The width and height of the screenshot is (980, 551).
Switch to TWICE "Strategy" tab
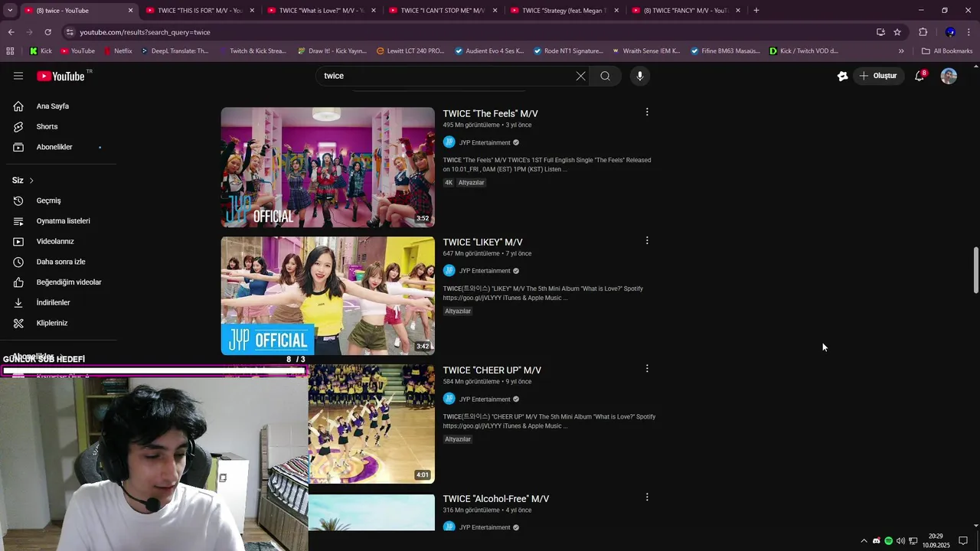(563, 11)
